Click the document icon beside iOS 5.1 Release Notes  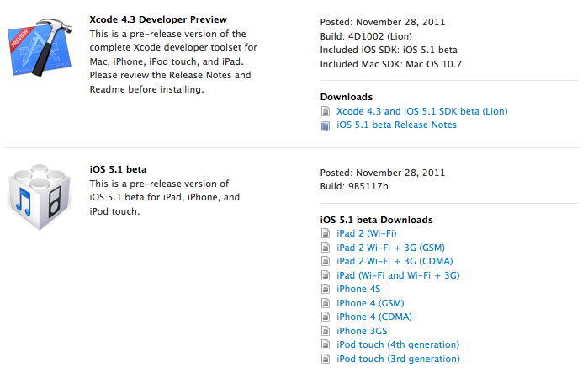[x=326, y=125]
